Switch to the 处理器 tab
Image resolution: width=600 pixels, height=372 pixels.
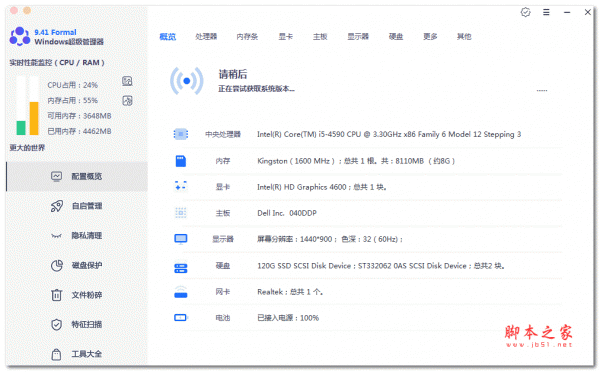click(x=206, y=37)
